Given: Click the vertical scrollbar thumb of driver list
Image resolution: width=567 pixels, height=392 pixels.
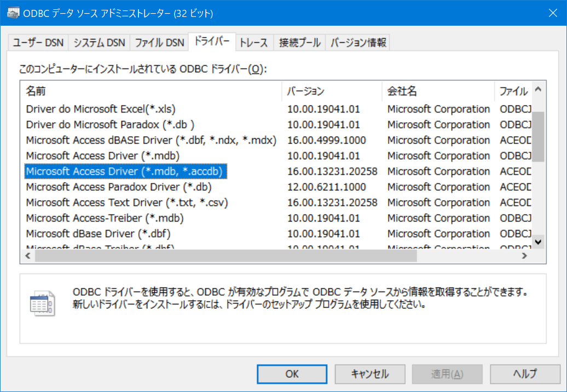Looking at the screenshot, I should (x=538, y=137).
